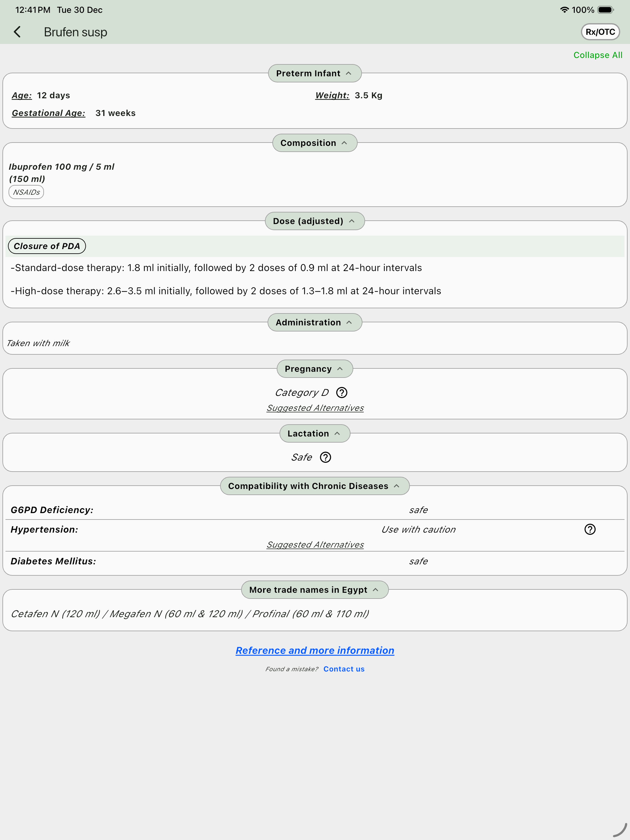This screenshot has width=630, height=840.
Task: Tap the High-dose therapy line
Action: [x=226, y=291]
